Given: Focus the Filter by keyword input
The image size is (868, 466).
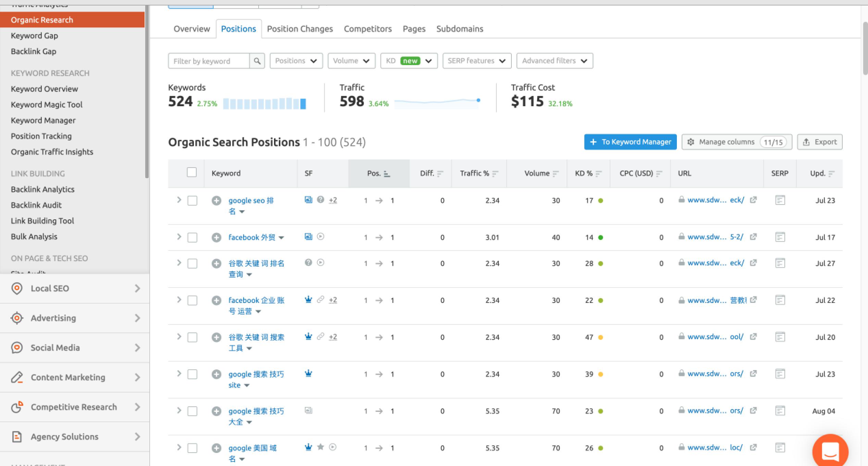Looking at the screenshot, I should (209, 61).
